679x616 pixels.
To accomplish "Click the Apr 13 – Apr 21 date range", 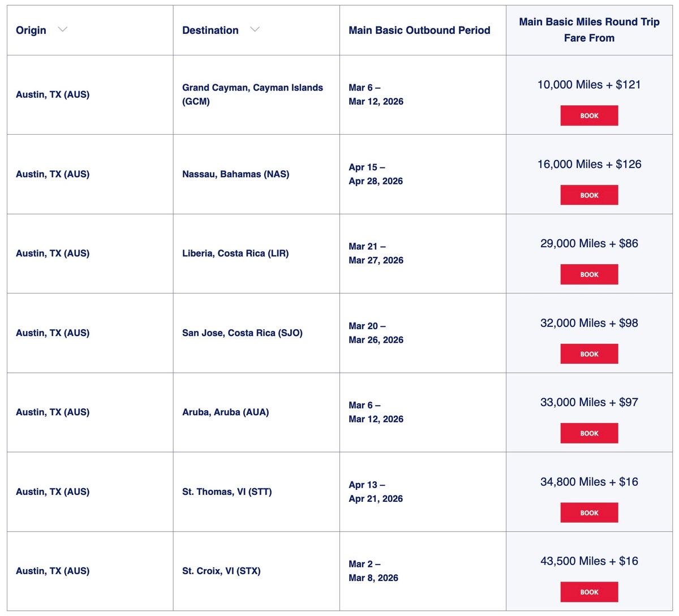I will coord(376,492).
